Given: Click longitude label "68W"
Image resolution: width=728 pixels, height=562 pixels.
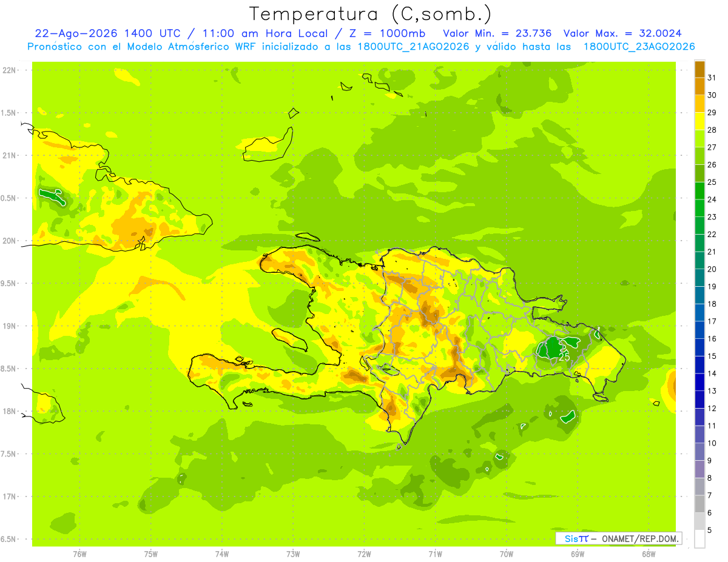Looking at the screenshot, I should (x=649, y=554).
